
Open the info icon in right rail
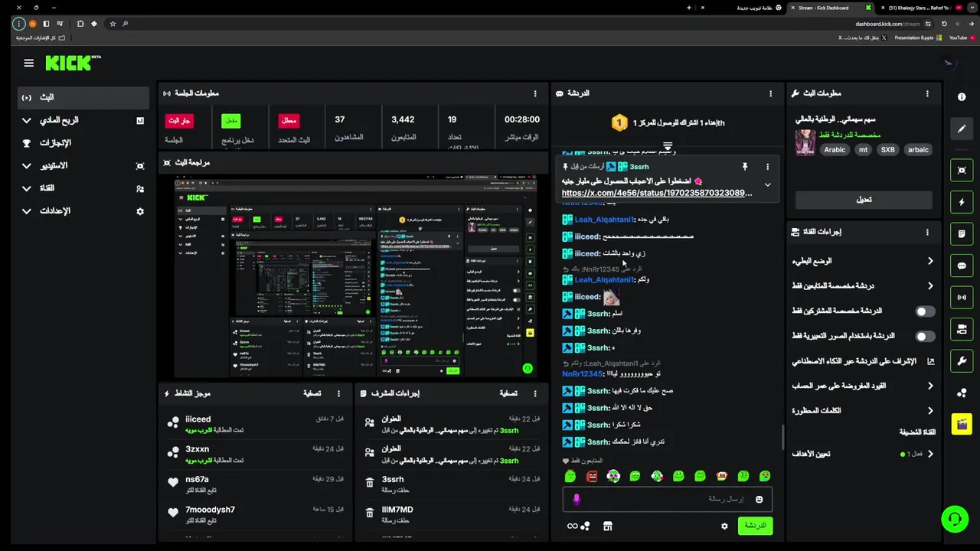(962, 97)
